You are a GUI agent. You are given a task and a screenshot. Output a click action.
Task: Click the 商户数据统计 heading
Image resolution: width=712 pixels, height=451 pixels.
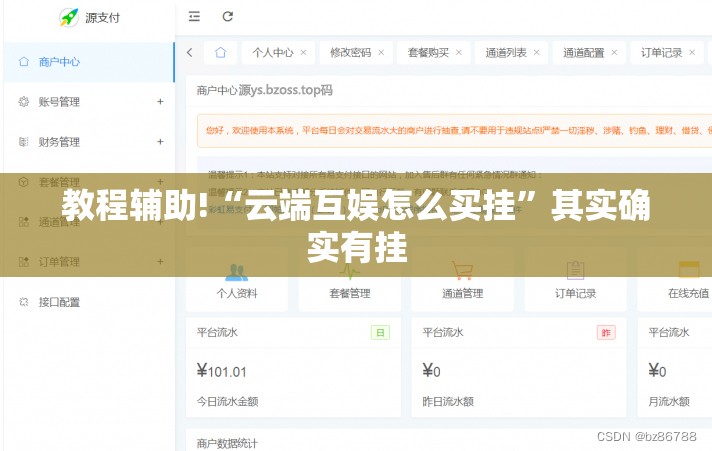pyautogui.click(x=227, y=443)
